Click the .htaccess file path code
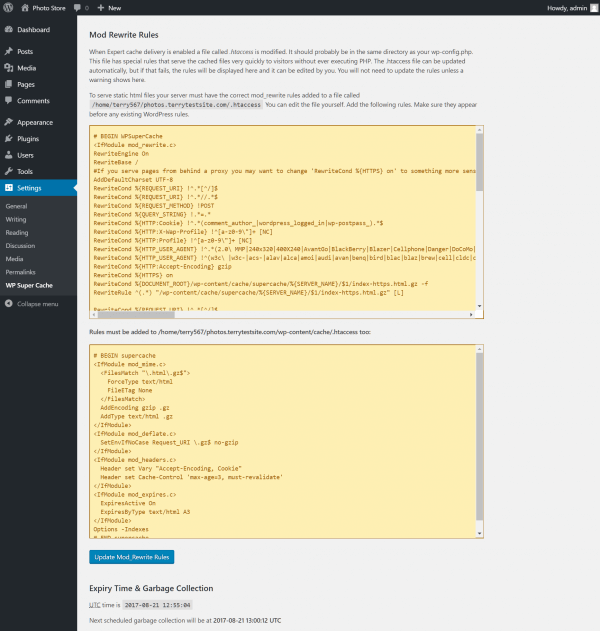The width and height of the screenshot is (600, 631). (x=176, y=105)
